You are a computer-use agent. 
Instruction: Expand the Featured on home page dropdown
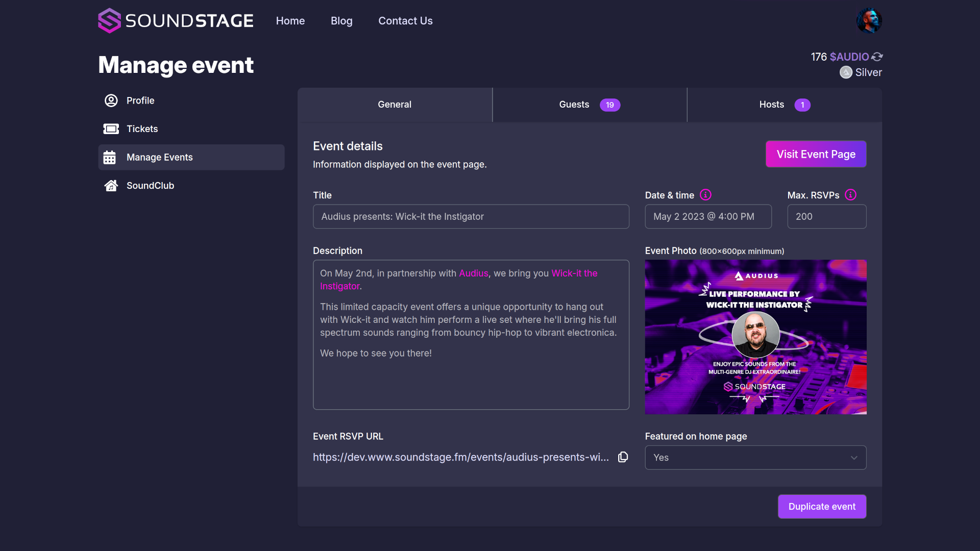click(755, 458)
